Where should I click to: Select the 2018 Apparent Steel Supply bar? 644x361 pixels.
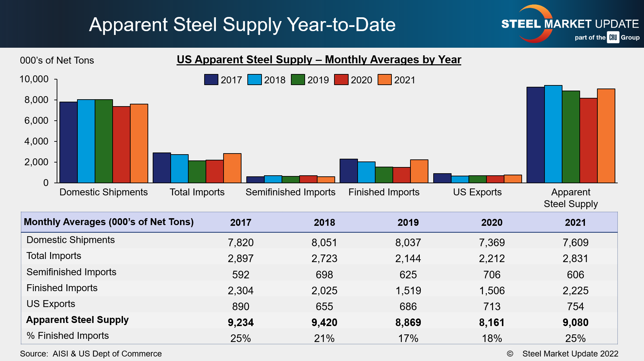click(553, 134)
